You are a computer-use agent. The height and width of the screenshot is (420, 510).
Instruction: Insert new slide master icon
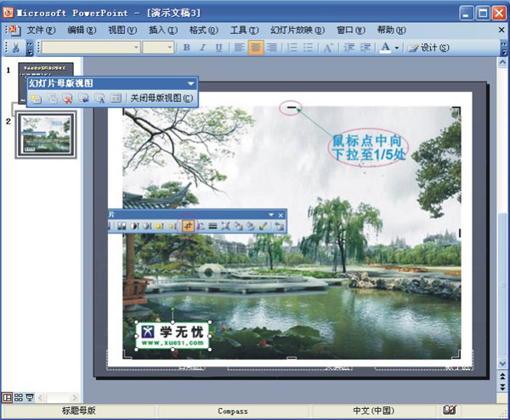click(x=36, y=99)
